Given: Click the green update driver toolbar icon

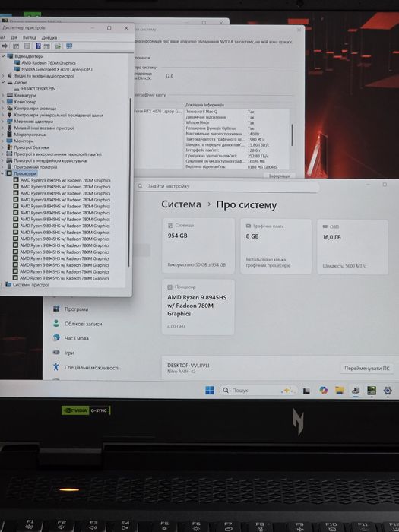Looking at the screenshot, I should pos(58,46).
